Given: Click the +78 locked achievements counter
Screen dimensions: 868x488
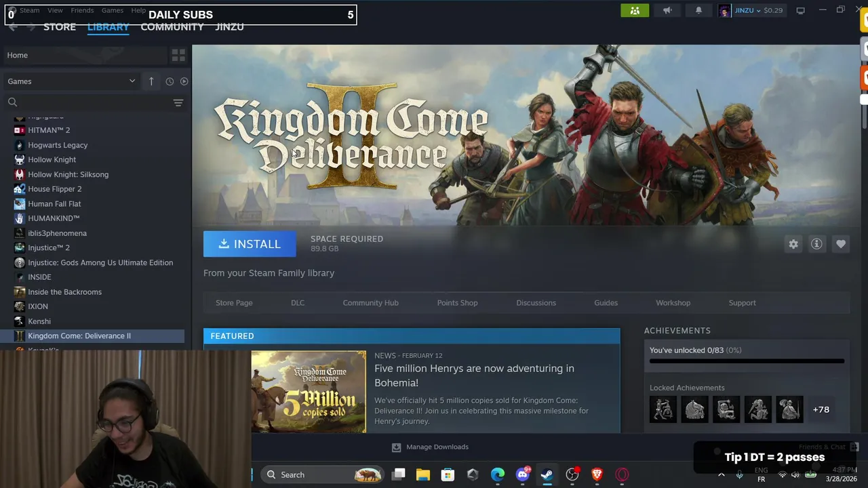Looking at the screenshot, I should click(x=821, y=409).
